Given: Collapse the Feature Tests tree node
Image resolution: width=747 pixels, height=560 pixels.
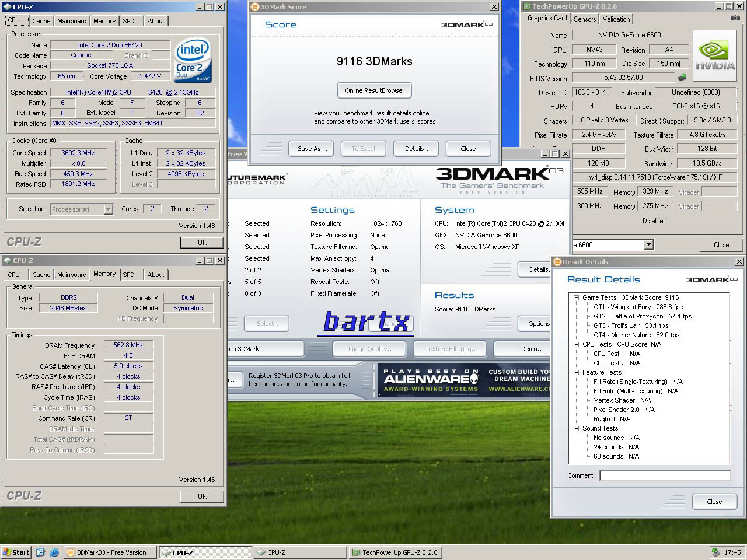Looking at the screenshot, I should [x=576, y=372].
